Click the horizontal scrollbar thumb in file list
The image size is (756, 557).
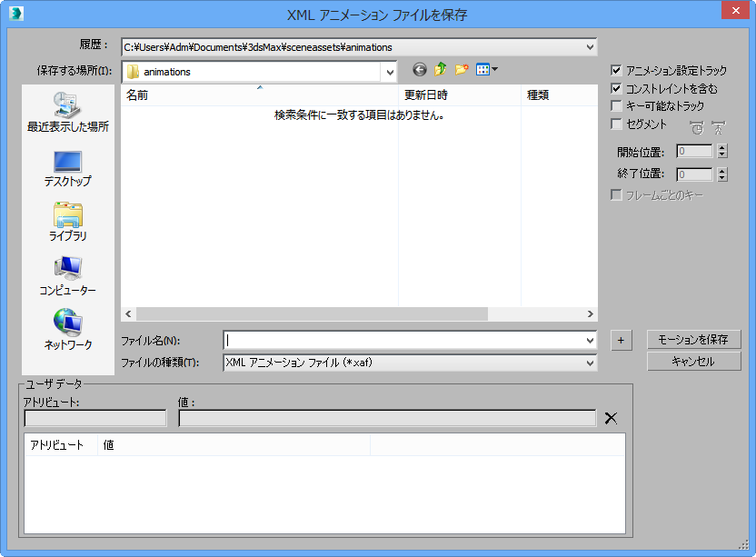(x=312, y=314)
